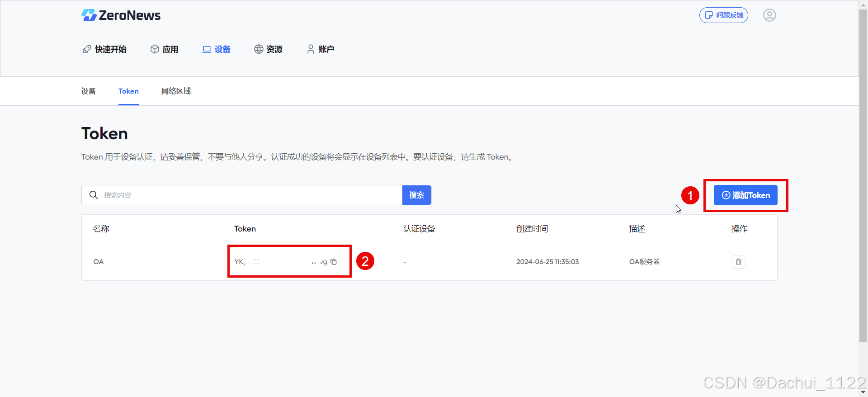Open 资源 navigation item
The height and width of the screenshot is (397, 868).
click(x=268, y=49)
